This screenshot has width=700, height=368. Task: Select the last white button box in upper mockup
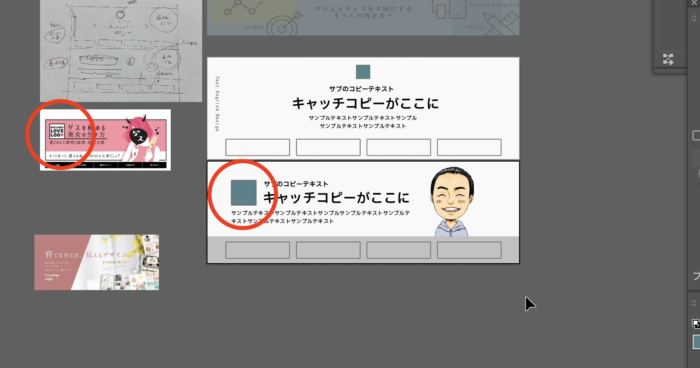coord(469,147)
